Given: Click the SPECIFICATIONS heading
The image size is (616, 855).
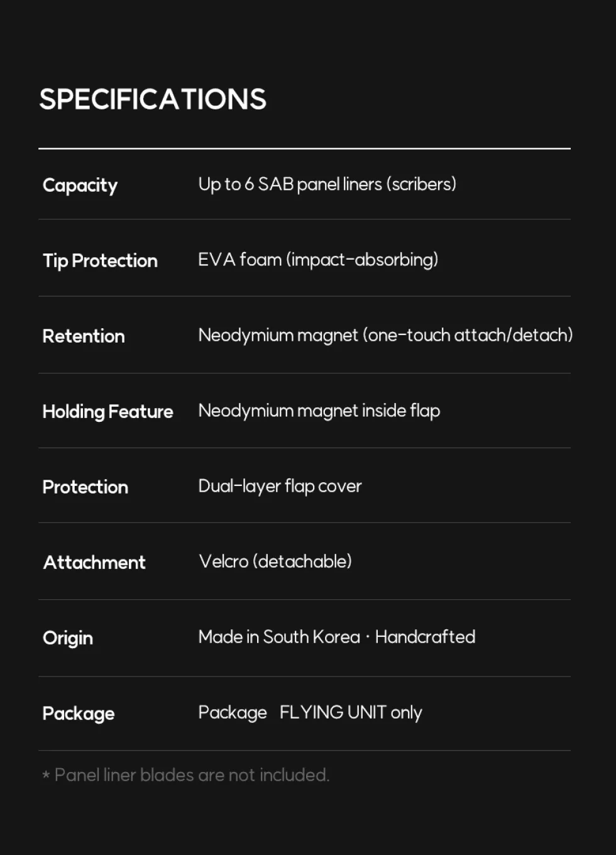Looking at the screenshot, I should point(153,99).
